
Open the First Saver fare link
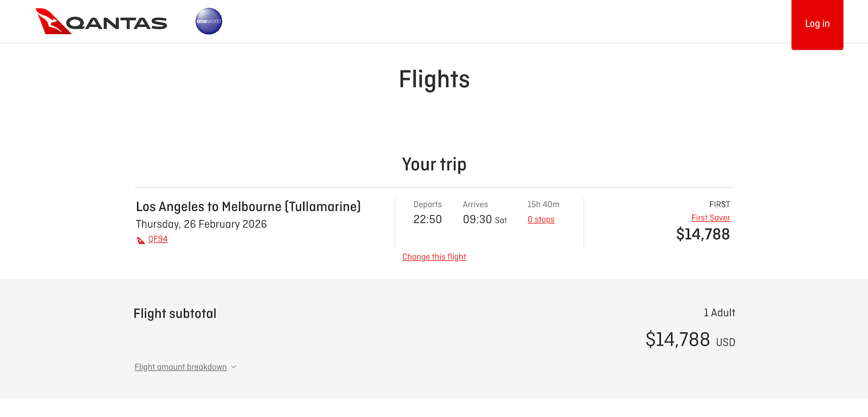point(710,218)
